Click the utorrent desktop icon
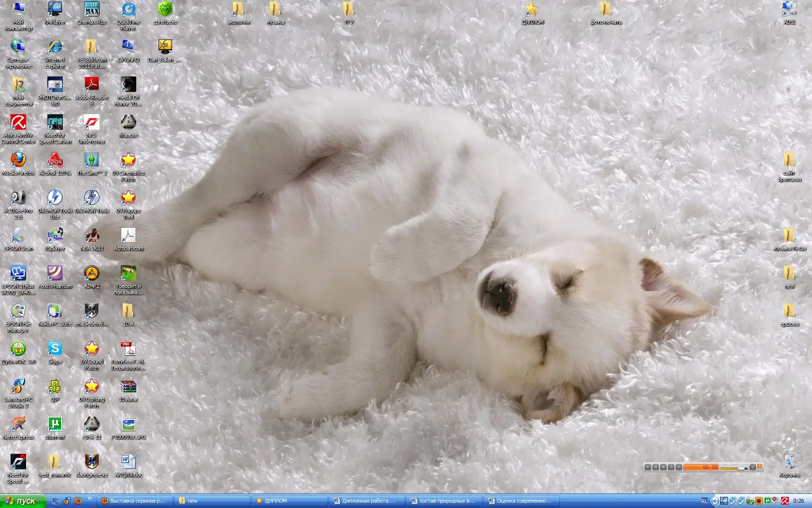812x508 pixels. click(x=55, y=424)
